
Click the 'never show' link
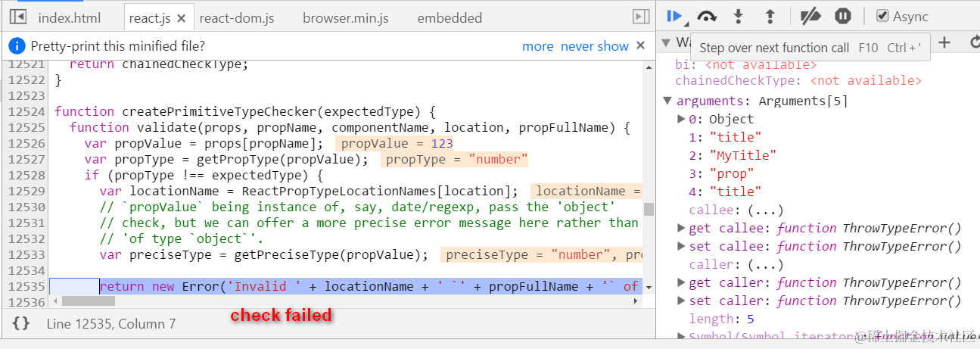coord(595,46)
